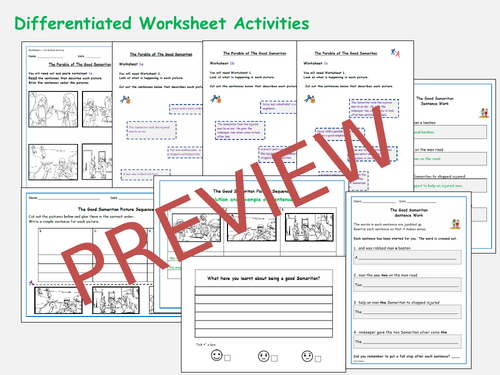Tick the checkbox beside the sad face
This screenshot has height=375, width=500.
(x=318, y=359)
